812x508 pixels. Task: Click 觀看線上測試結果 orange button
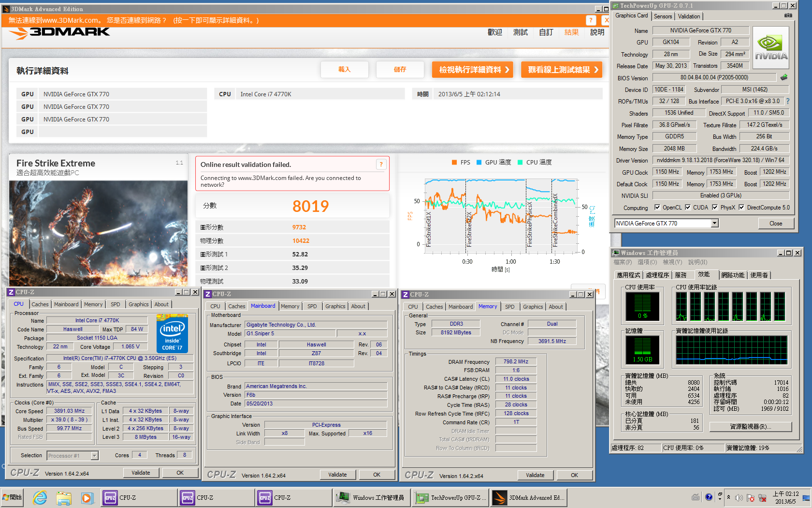click(562, 70)
